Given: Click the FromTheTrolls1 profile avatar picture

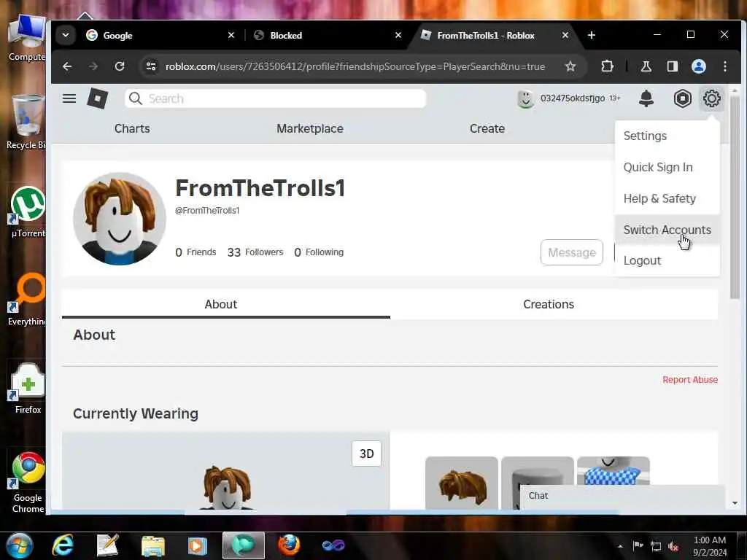Looking at the screenshot, I should pos(119,219).
